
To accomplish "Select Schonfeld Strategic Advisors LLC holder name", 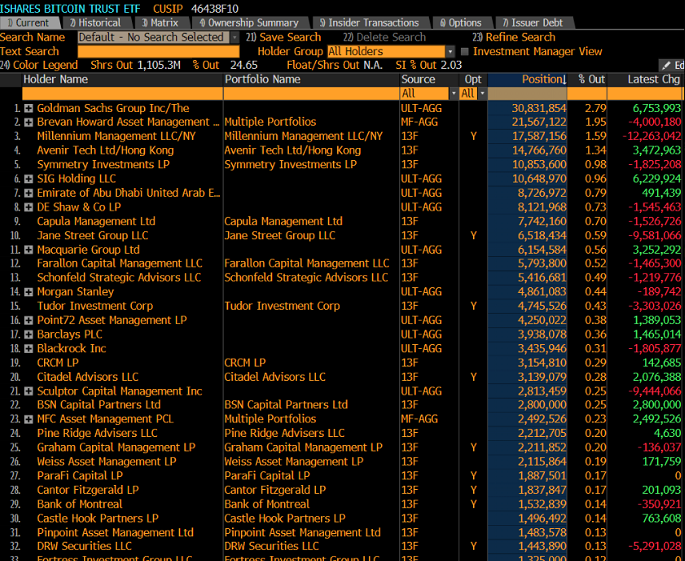I will (x=119, y=278).
